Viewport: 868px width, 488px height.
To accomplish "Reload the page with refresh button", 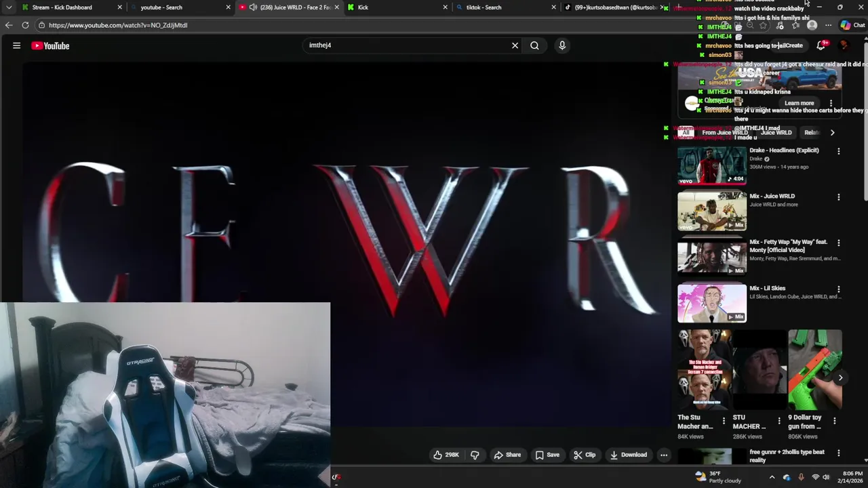I will pos(25,25).
